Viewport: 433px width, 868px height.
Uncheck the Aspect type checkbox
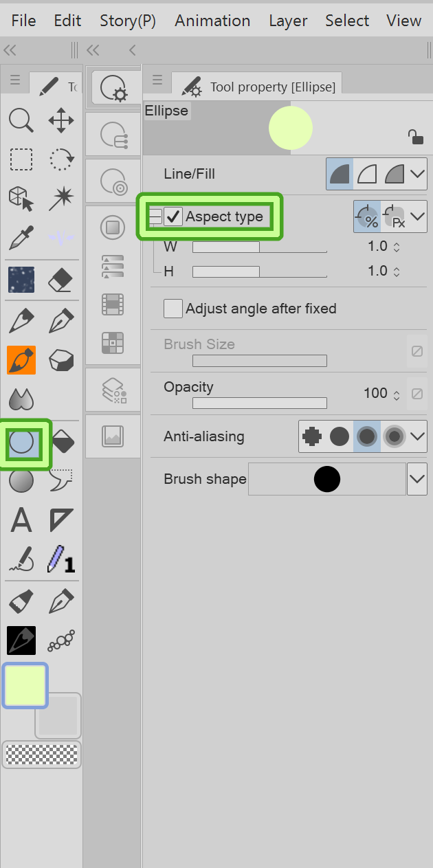173,217
